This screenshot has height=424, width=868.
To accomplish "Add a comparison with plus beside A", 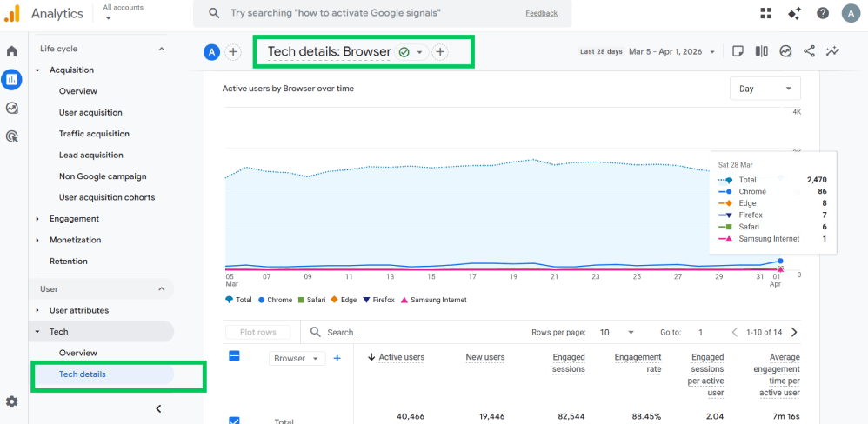I will pos(233,52).
